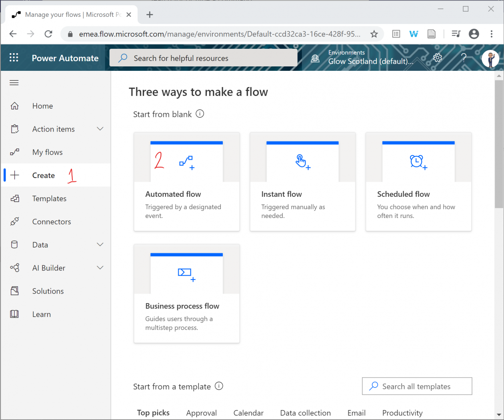Image resolution: width=504 pixels, height=420 pixels.
Task: Switch to the Approval template tab
Action: [x=202, y=413]
